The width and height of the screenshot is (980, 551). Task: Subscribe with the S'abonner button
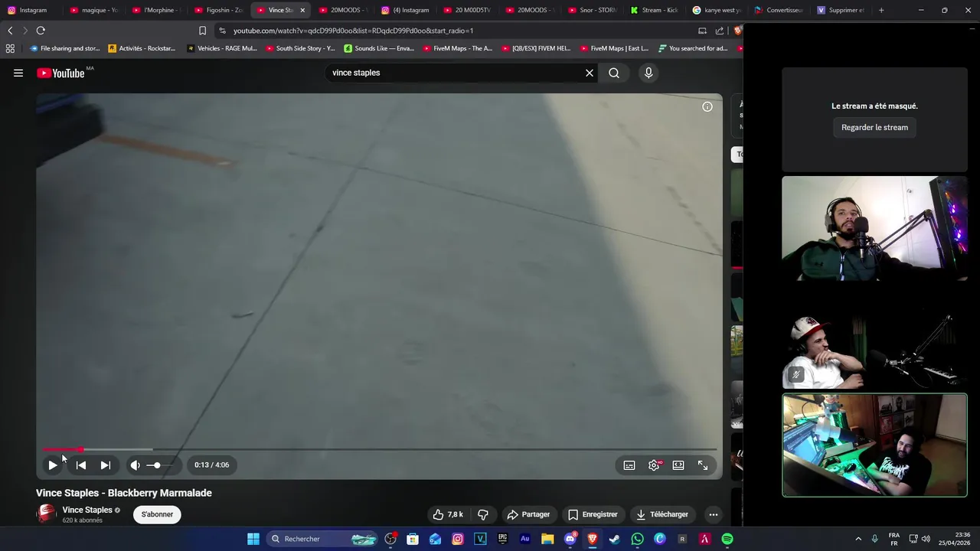tap(157, 514)
